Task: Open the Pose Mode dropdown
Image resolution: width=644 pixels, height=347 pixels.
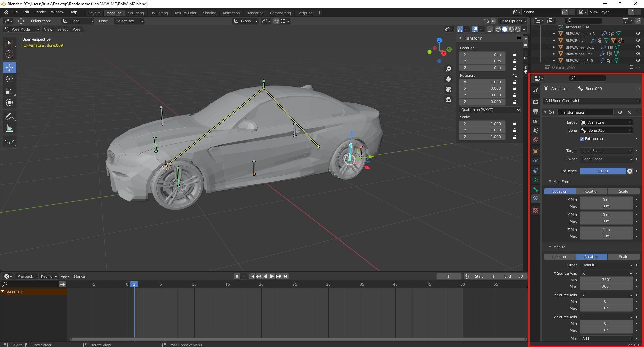Action: tap(22, 29)
